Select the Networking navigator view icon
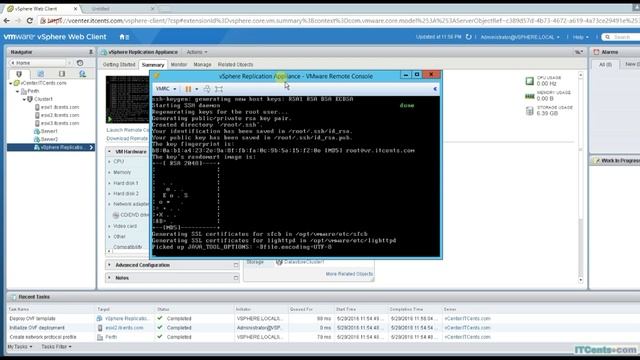This screenshot has height=360, width=640. [x=82, y=74]
